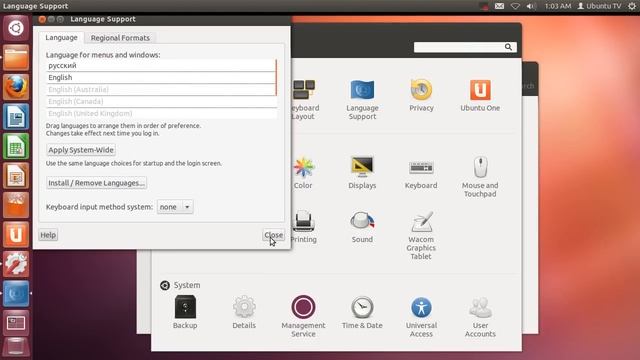Select English (United Kingdom) language row
640x360 pixels.
pos(161,113)
